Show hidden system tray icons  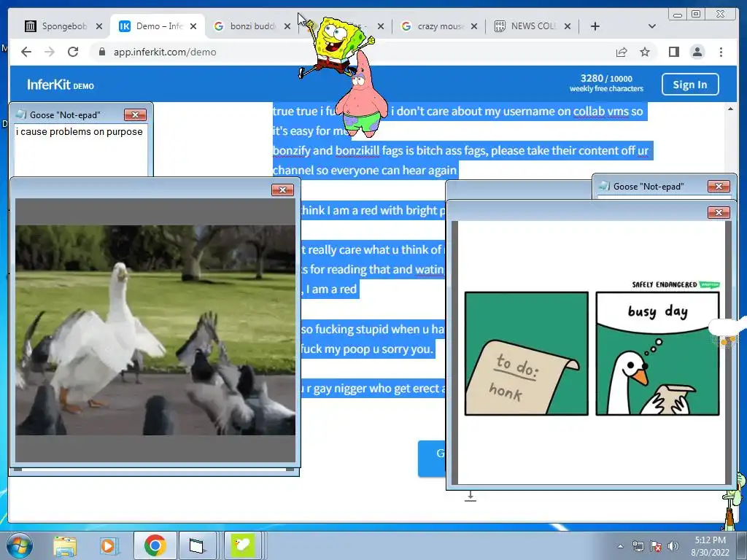620,547
